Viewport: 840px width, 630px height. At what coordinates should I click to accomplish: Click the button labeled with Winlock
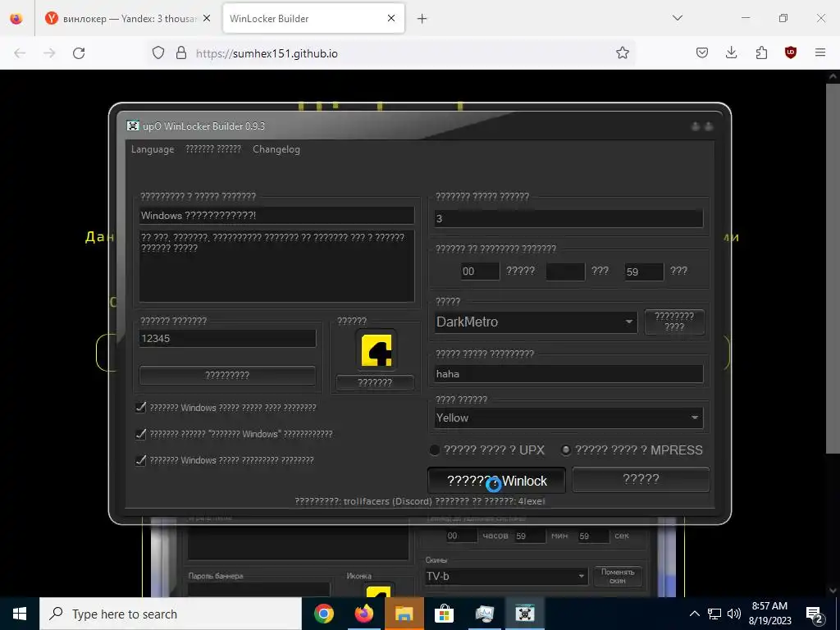pyautogui.click(x=496, y=481)
